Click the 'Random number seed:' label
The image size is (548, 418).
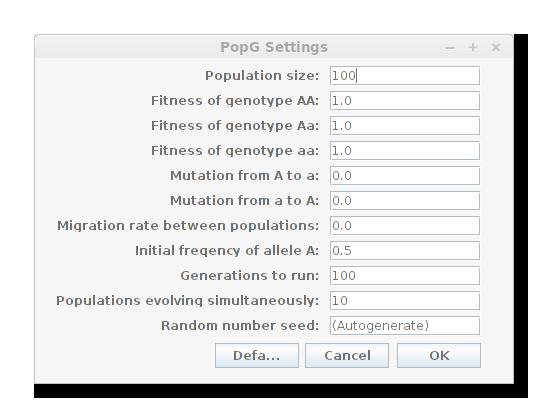pyautogui.click(x=240, y=325)
